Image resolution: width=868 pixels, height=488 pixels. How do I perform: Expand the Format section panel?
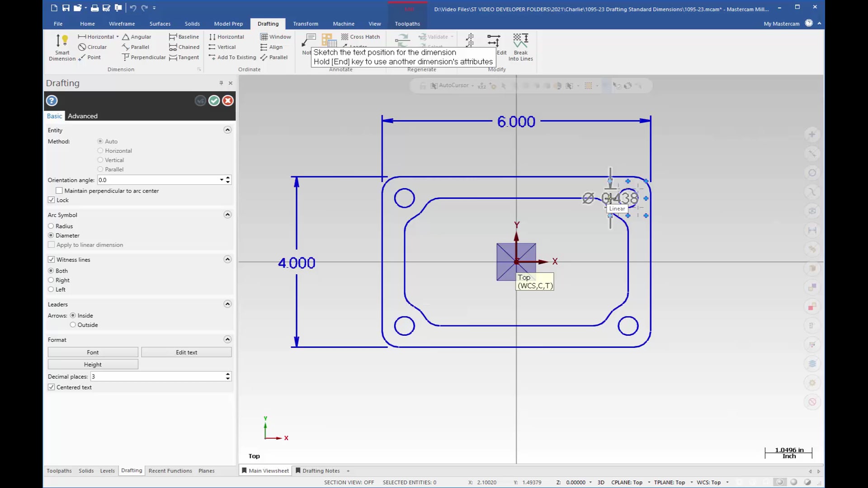click(226, 339)
